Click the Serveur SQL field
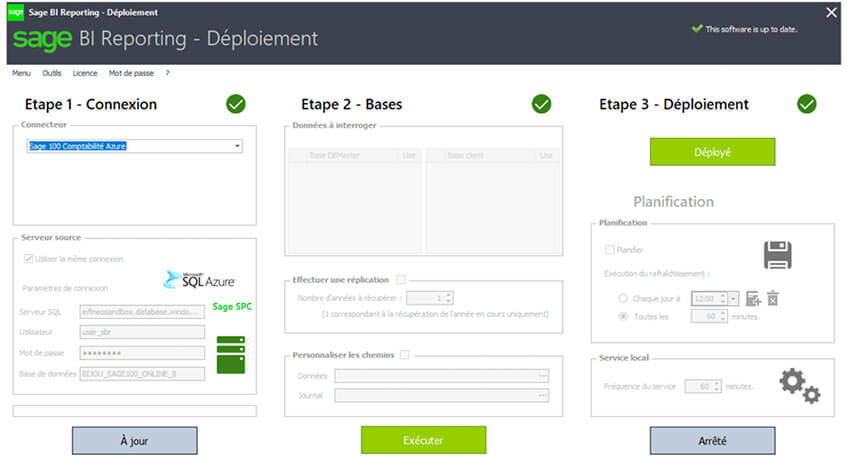Viewport: 847px width, 459px height. (143, 312)
